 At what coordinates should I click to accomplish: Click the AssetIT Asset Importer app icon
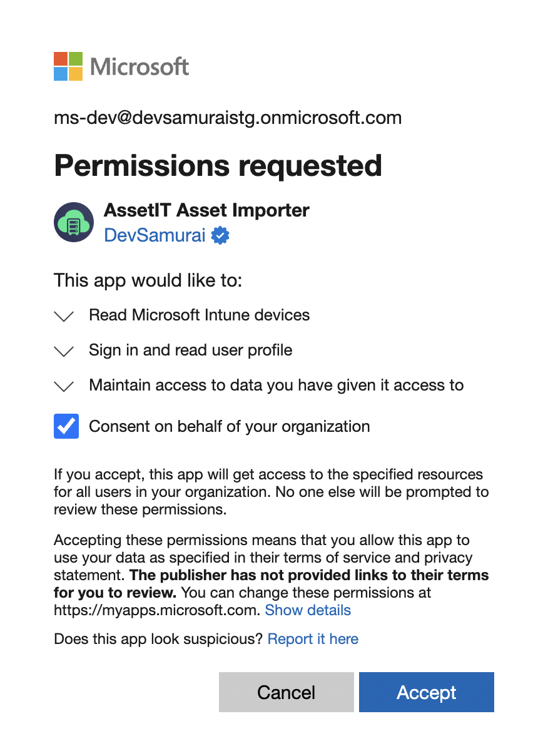(x=74, y=222)
